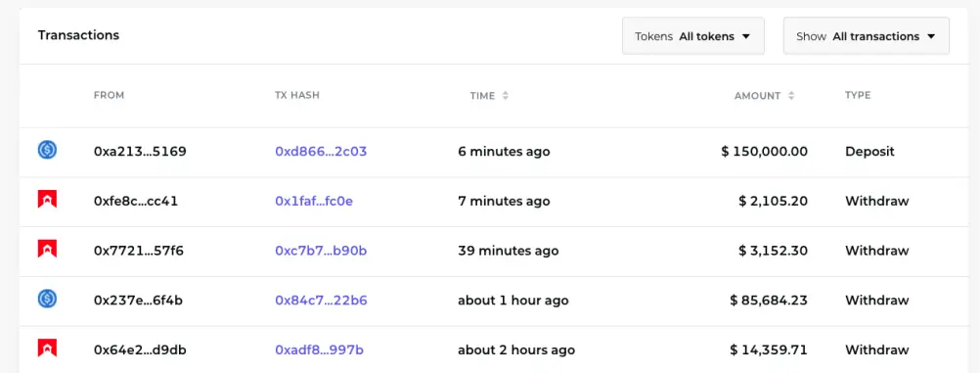
Task: Click the $ 2,105.20 amount
Action: pyautogui.click(x=773, y=201)
